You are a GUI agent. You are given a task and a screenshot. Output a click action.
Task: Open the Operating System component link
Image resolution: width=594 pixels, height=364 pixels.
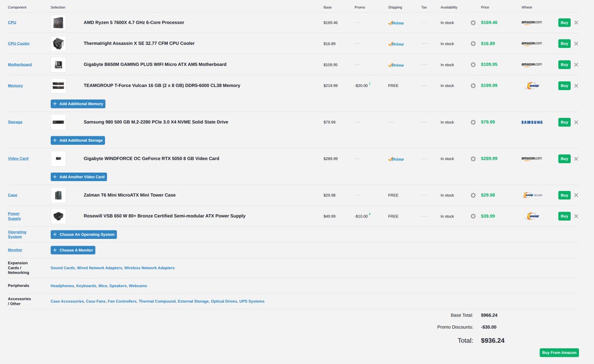(17, 234)
